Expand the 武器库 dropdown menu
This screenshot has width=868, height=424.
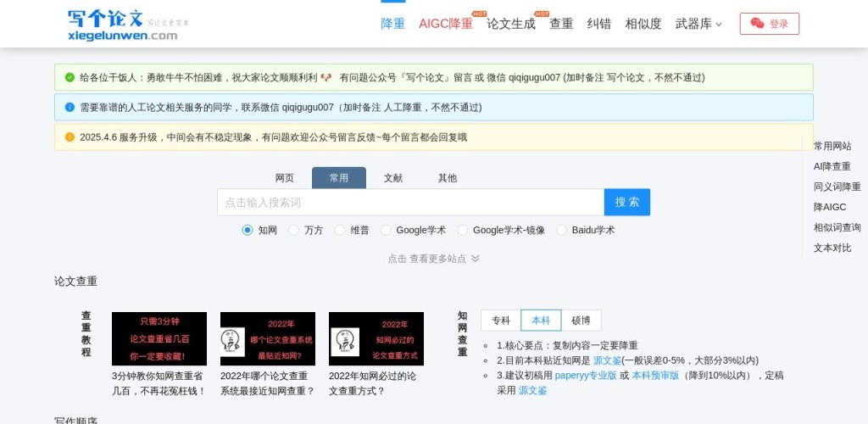click(698, 24)
